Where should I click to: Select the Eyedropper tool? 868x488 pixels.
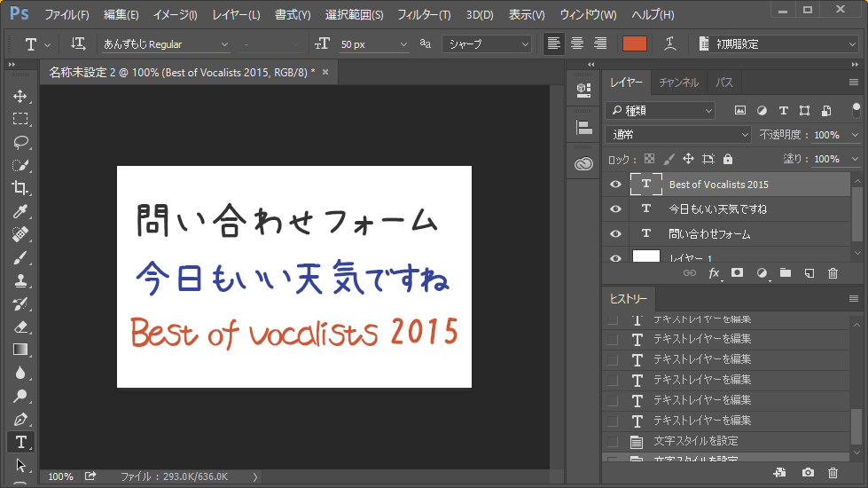tap(20, 211)
